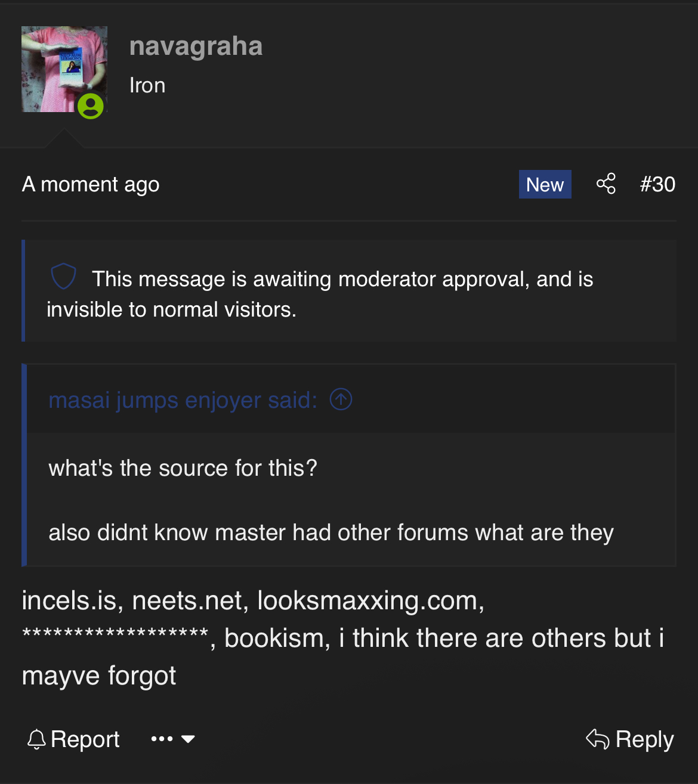Click the "A moment ago" timestamp

pyautogui.click(x=91, y=185)
